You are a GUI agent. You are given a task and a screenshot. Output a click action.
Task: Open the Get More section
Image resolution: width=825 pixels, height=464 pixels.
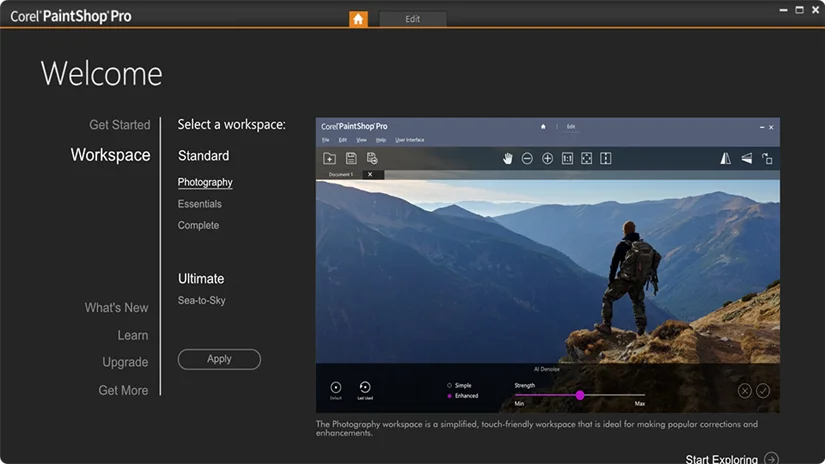(123, 390)
